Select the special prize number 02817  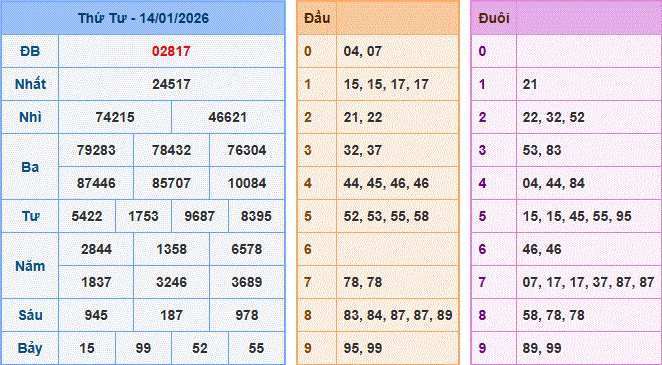point(171,51)
